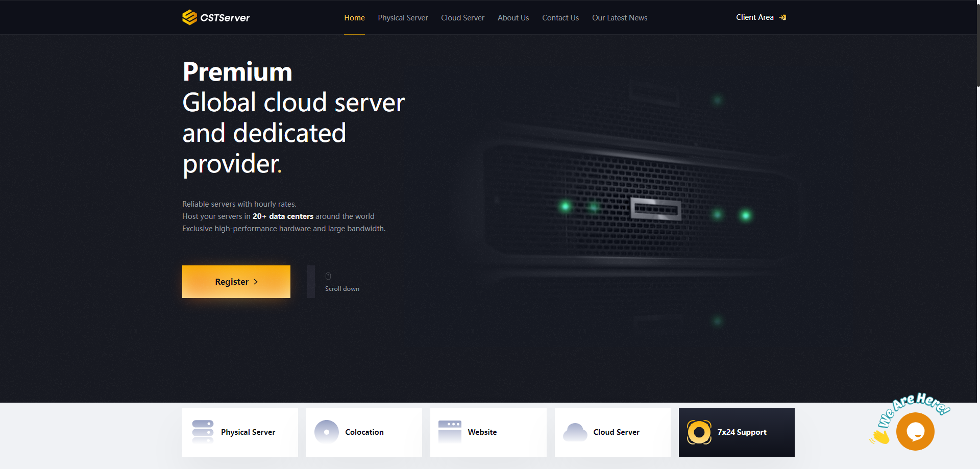Screen dimensions: 980x469
Task: Click the 7x24 Support lifebuoy icon
Action: click(699, 432)
